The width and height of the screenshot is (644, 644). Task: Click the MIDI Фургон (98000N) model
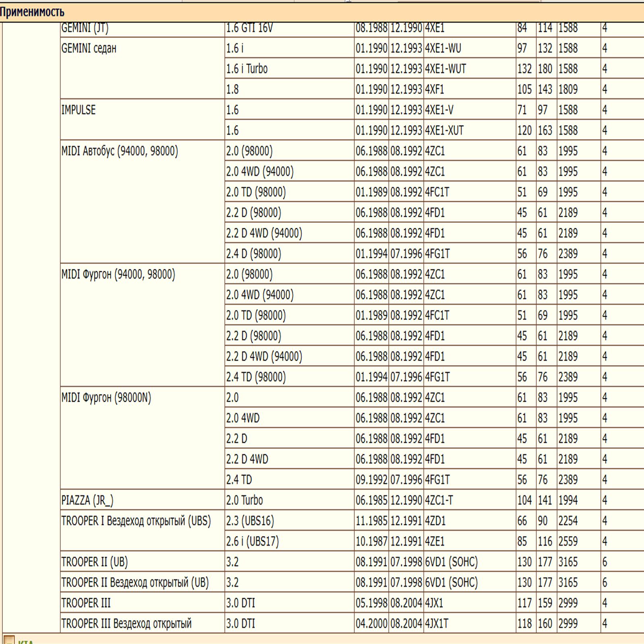(x=106, y=398)
